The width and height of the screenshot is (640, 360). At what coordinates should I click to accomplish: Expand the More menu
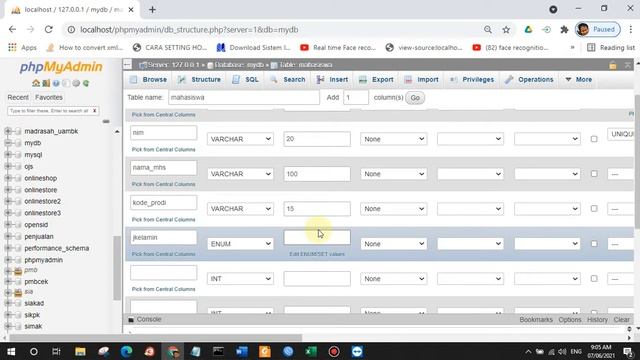[x=579, y=79]
